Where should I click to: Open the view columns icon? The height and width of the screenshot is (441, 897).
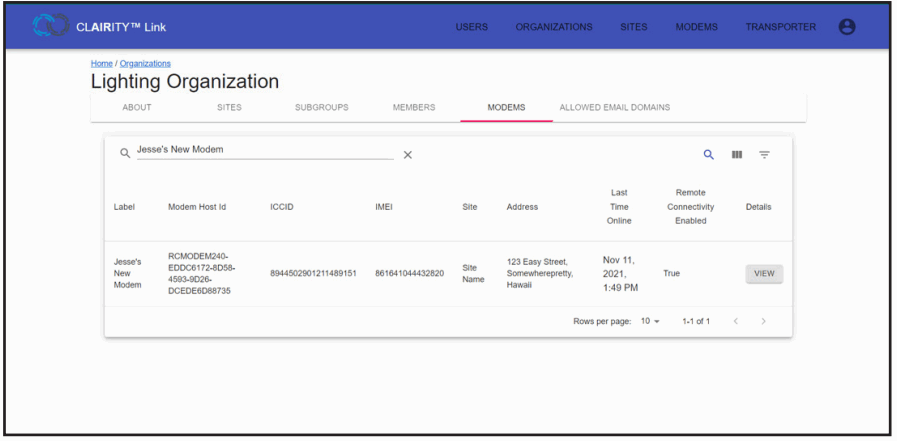[737, 155]
